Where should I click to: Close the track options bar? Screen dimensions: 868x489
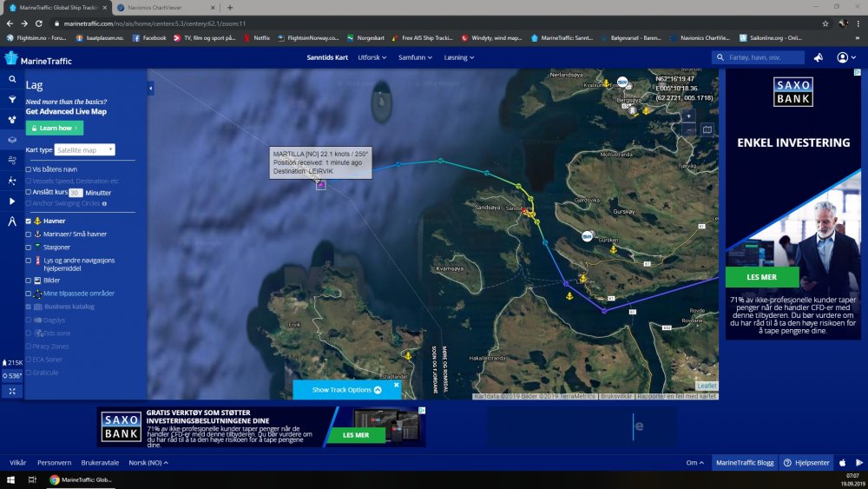click(x=397, y=385)
